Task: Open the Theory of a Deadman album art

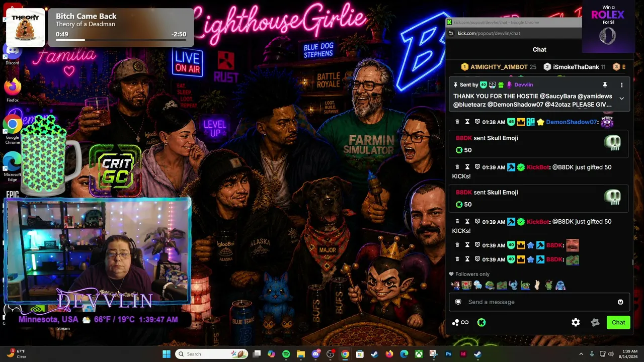Action: [x=25, y=28]
